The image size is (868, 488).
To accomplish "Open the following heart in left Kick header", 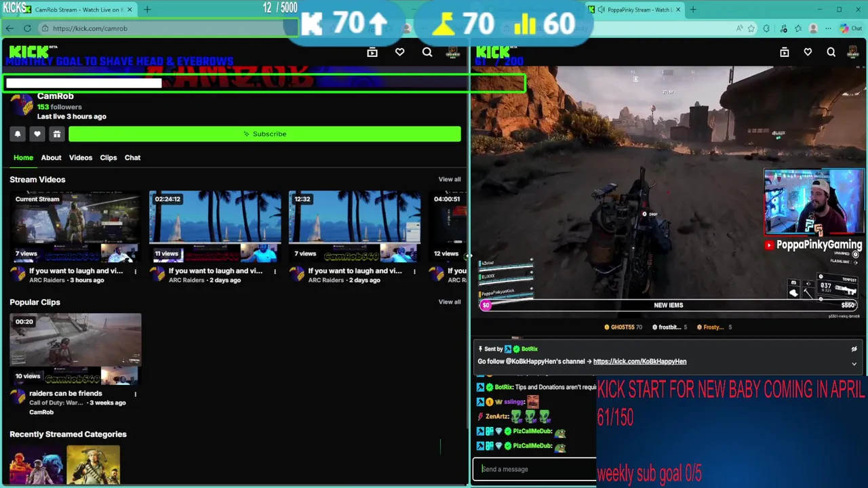I will [400, 52].
